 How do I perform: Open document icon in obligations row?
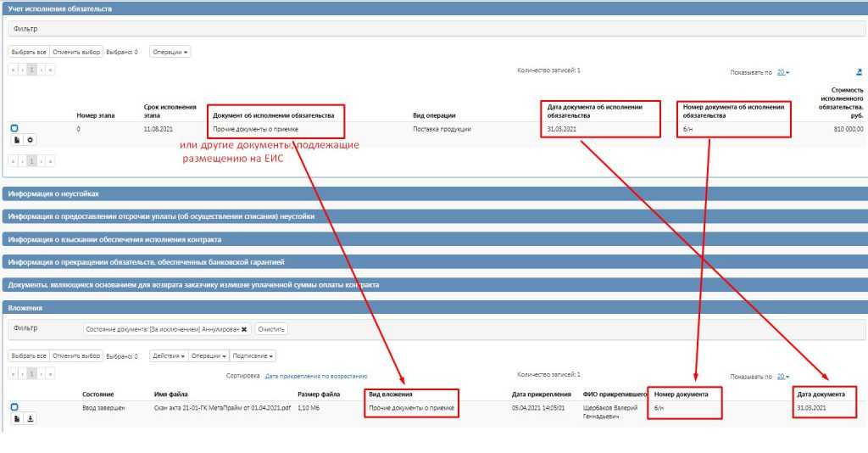tap(17, 140)
